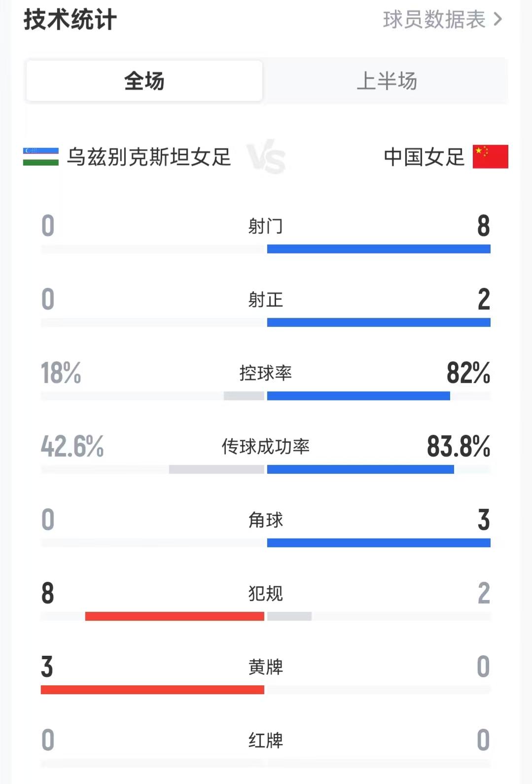Click the 控球率 stat label
The width and height of the screenshot is (532, 784).
265,373
